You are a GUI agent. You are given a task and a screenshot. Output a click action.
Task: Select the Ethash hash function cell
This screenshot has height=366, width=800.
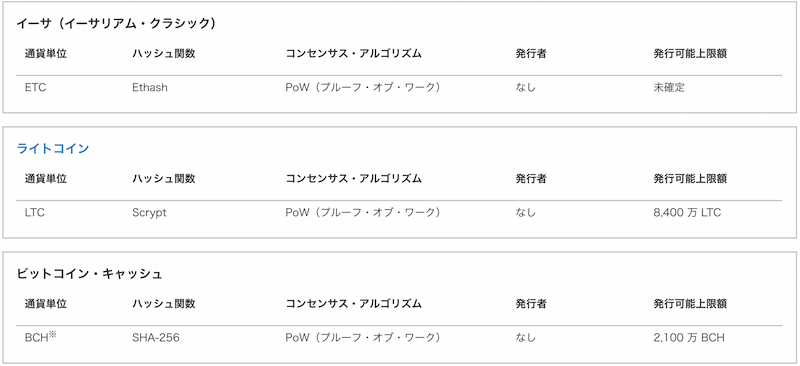click(x=149, y=87)
